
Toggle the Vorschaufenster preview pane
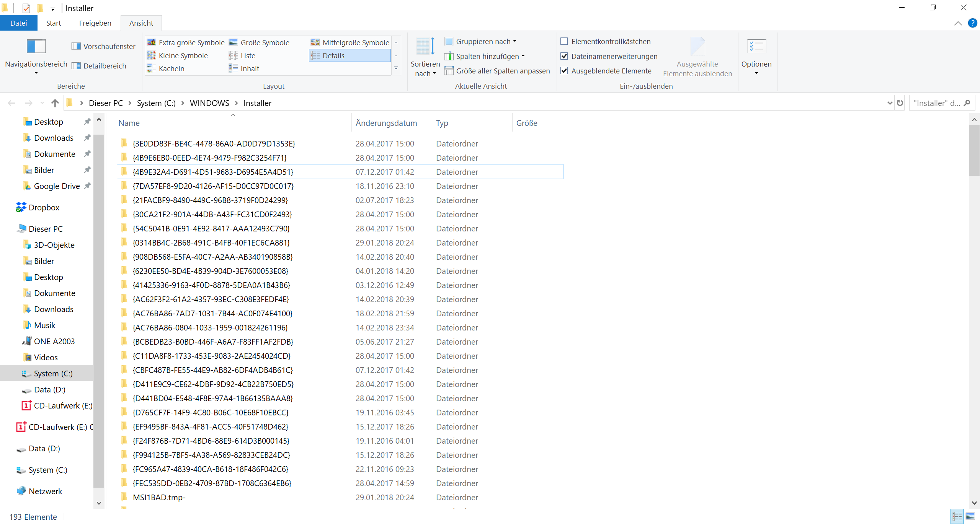point(103,46)
